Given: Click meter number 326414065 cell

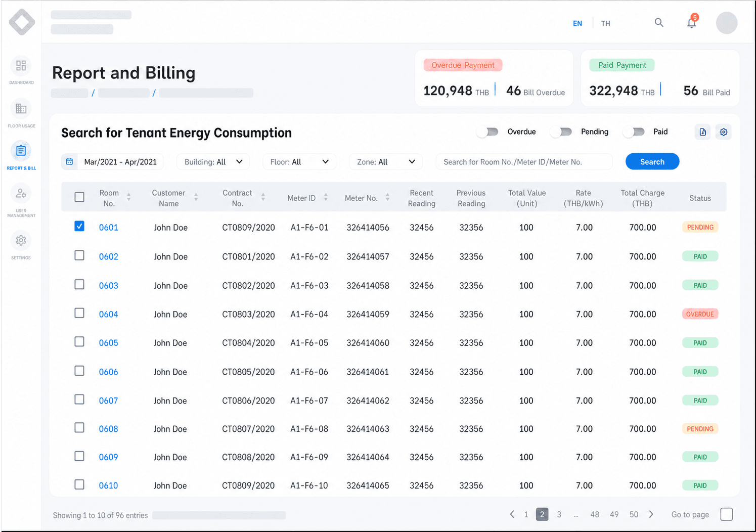Looking at the screenshot, I should click(368, 485).
